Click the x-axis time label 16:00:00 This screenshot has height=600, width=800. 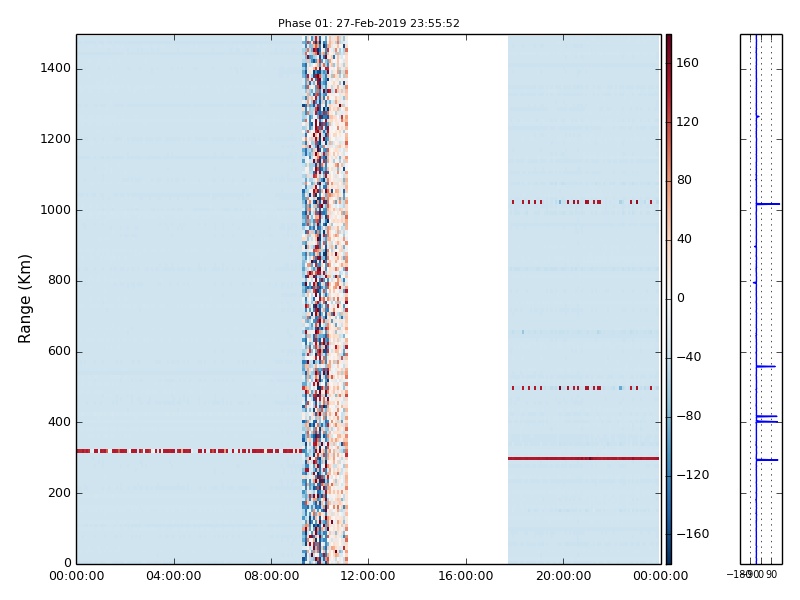[x=465, y=576]
